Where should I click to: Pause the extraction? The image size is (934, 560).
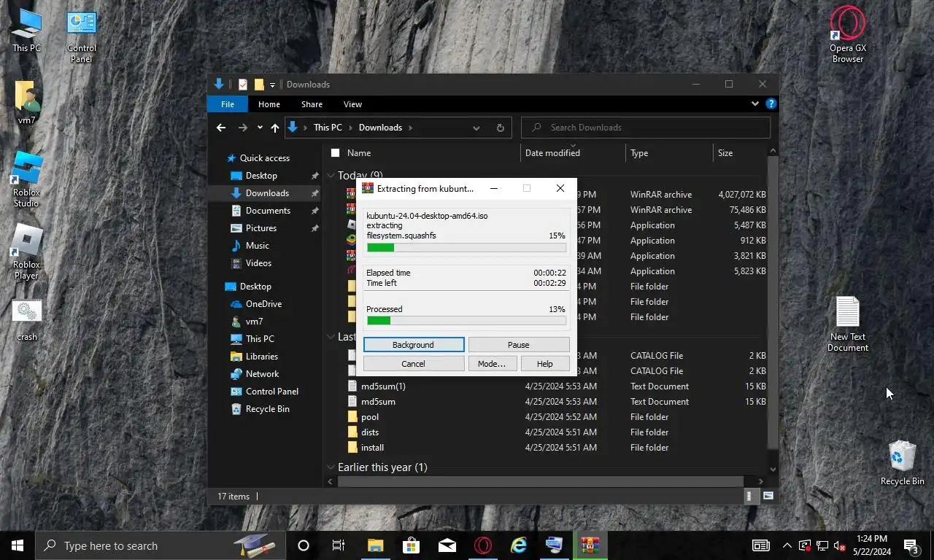tap(518, 345)
